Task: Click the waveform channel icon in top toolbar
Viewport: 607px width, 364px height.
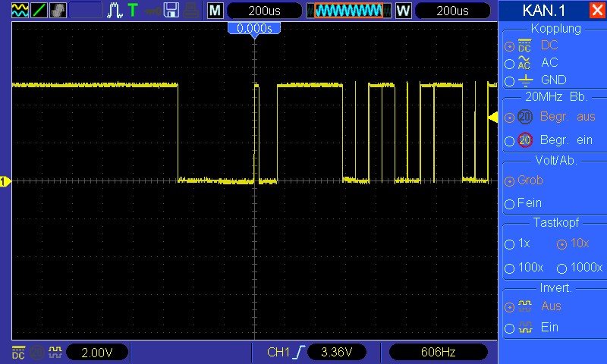Action: pos(20,11)
